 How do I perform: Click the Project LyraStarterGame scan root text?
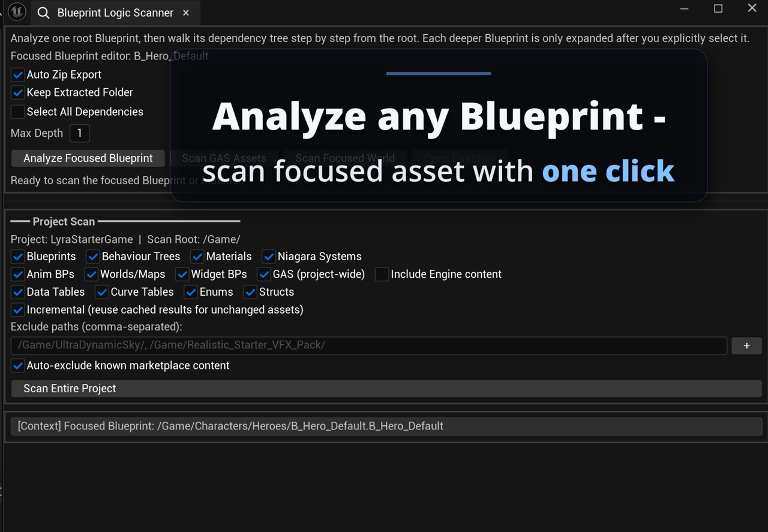tap(125, 239)
